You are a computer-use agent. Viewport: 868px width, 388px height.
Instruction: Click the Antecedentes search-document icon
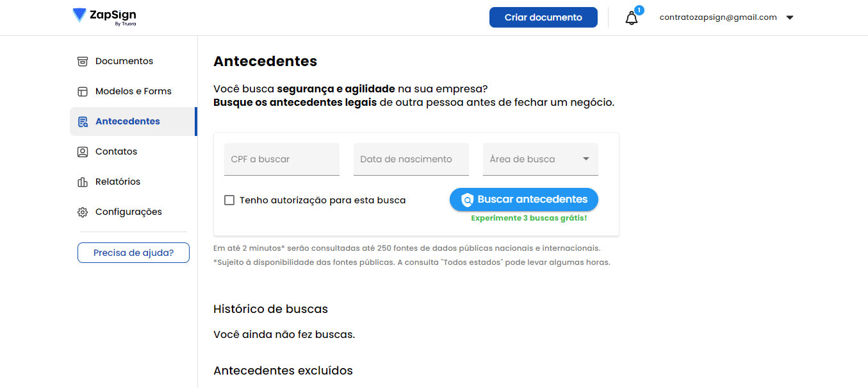[82, 122]
